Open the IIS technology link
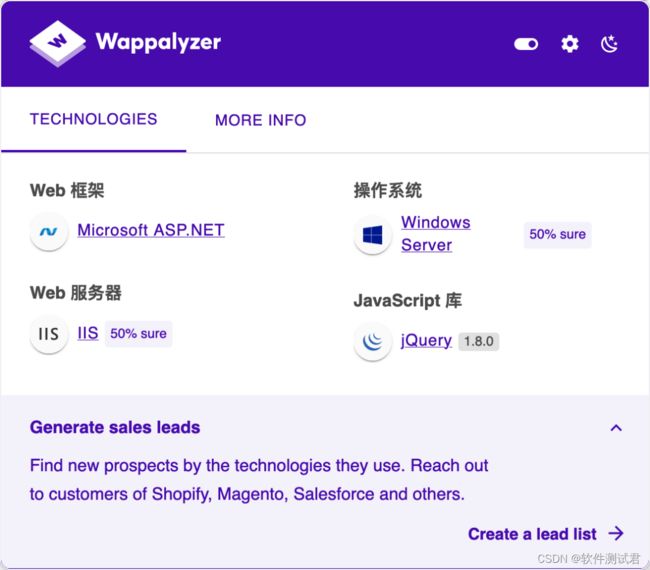The height and width of the screenshot is (570, 650). pyautogui.click(x=88, y=333)
